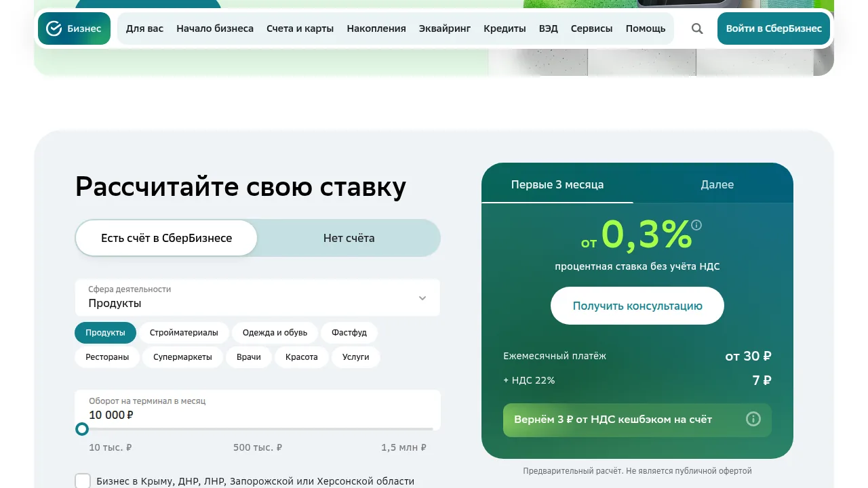
Task: Click Войти в СберБизнес button
Action: coord(774,28)
